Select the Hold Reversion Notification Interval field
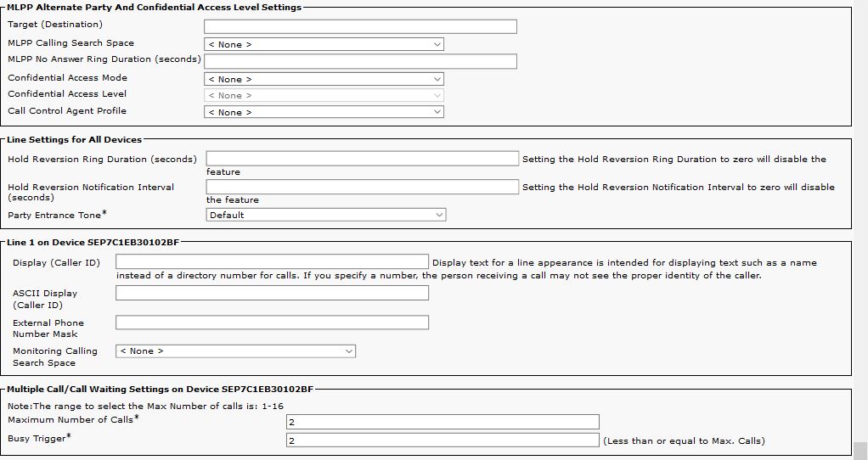 pos(362,187)
